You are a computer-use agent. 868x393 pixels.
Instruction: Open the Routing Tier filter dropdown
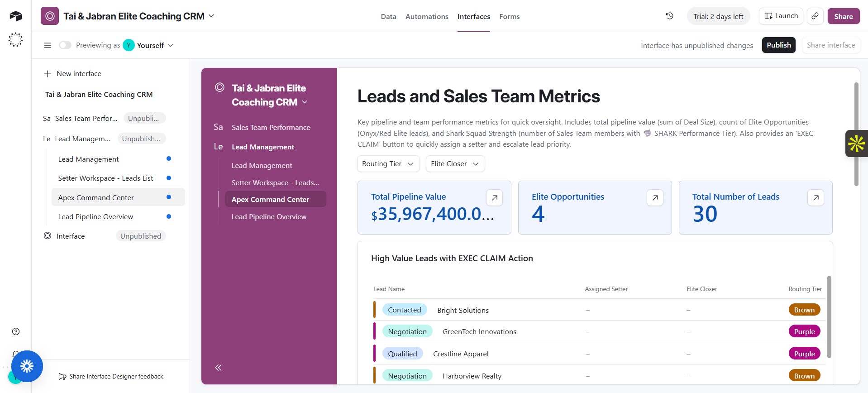tap(388, 164)
